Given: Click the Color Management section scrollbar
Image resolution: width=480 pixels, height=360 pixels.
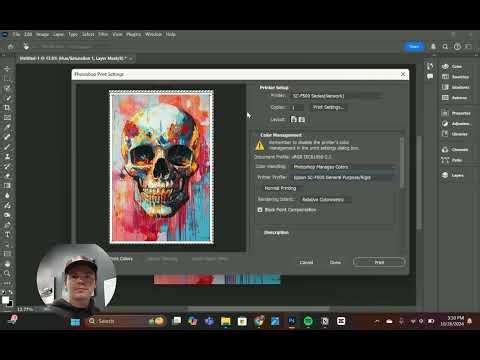Looking at the screenshot, I should [402, 162].
